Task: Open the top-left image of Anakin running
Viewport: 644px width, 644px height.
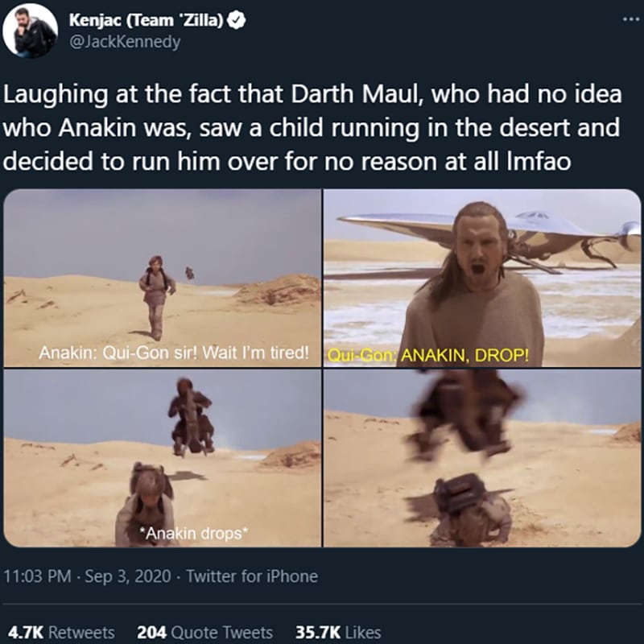Action: (163, 278)
